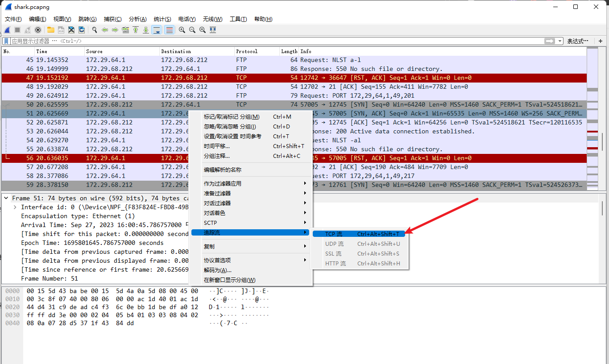Click the stop capture square icon
This screenshot has height=364, width=609.
[17, 30]
